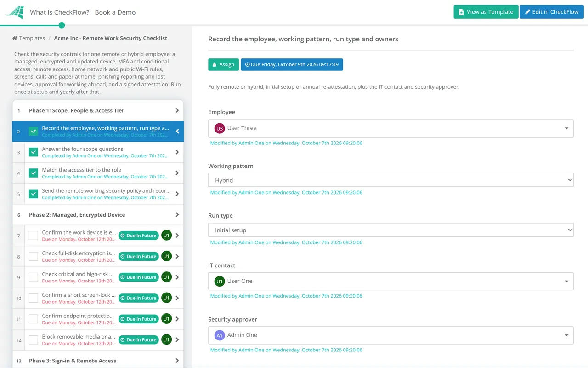Click the U1 avatar in the IT contact field
588x368 pixels.
tap(220, 281)
